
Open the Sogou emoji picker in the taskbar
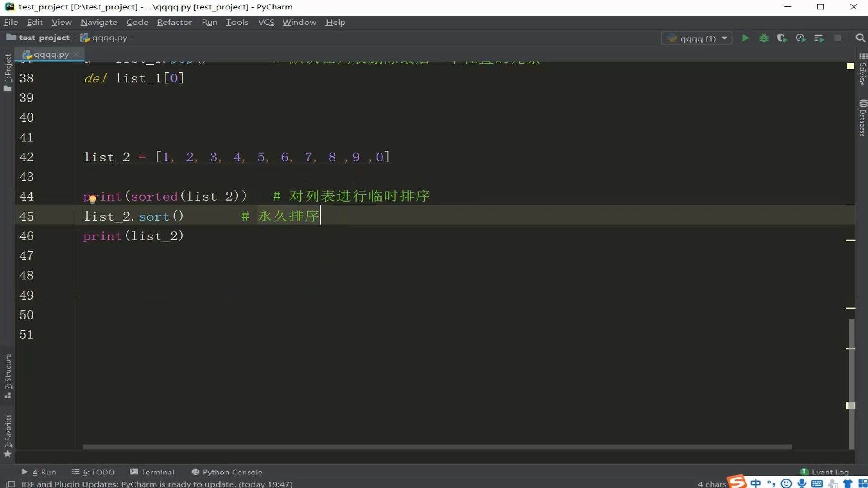click(787, 483)
